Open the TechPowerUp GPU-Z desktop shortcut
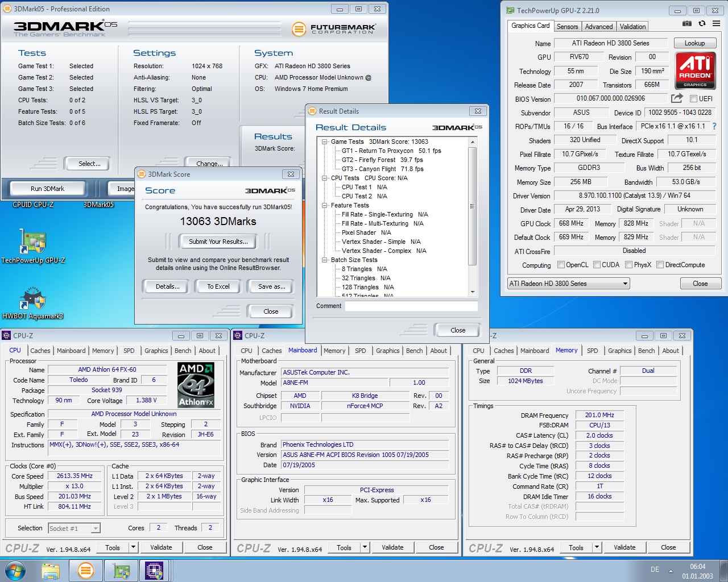 pyautogui.click(x=33, y=247)
